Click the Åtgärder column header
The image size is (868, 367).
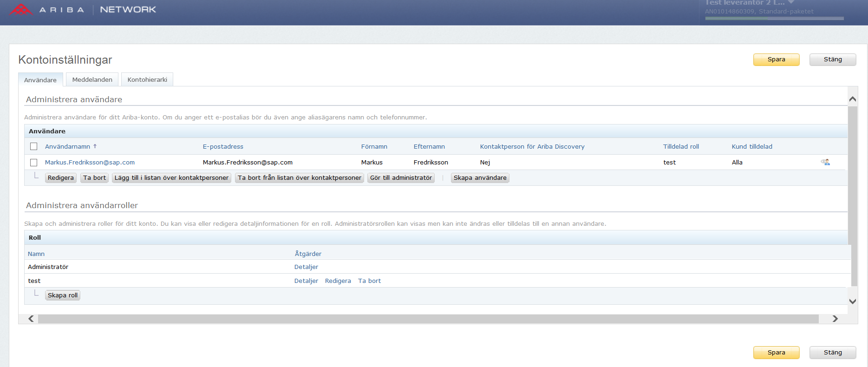[308, 254]
